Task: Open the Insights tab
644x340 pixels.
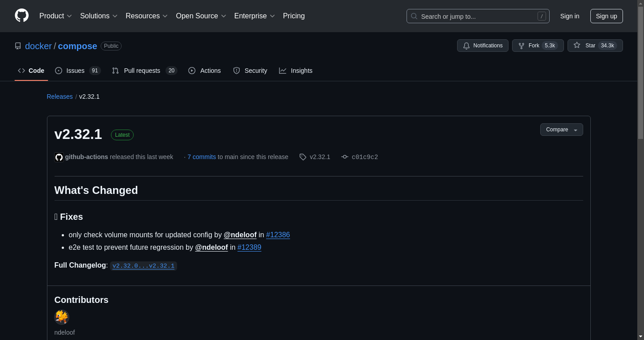Action: (296, 71)
